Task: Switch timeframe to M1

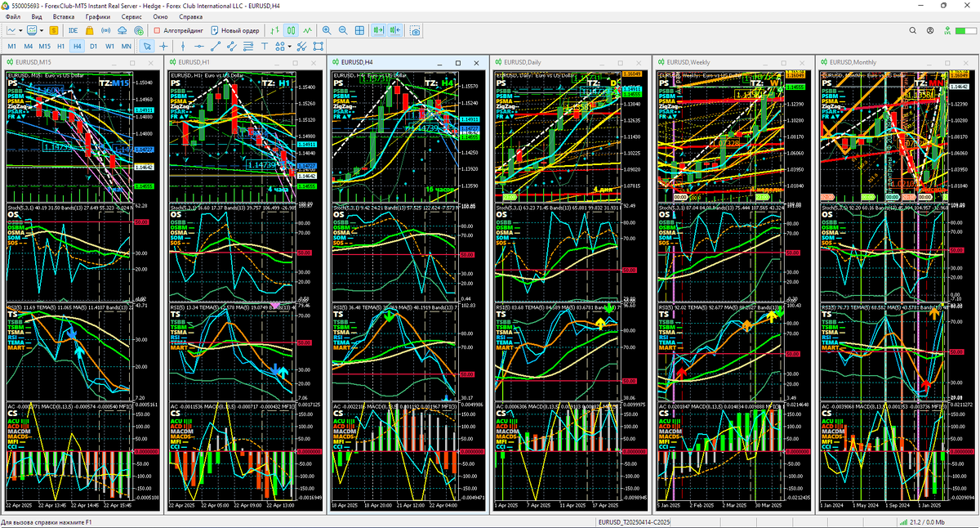Action: point(12,47)
